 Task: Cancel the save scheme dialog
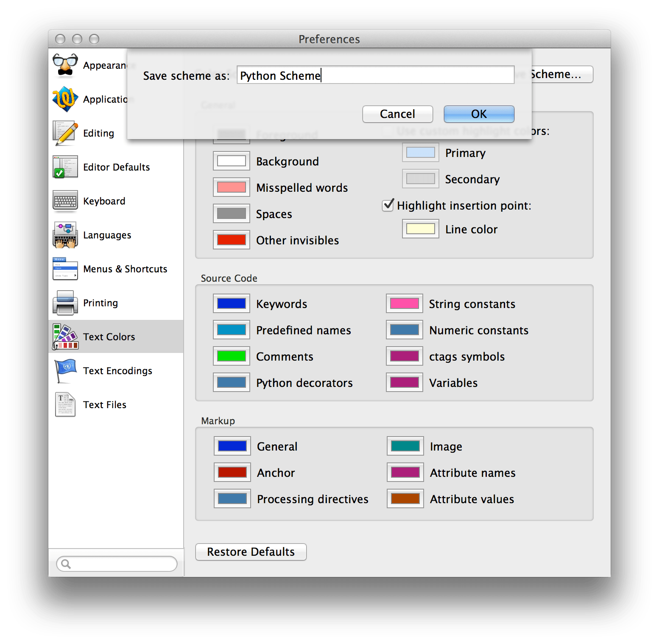pos(397,114)
